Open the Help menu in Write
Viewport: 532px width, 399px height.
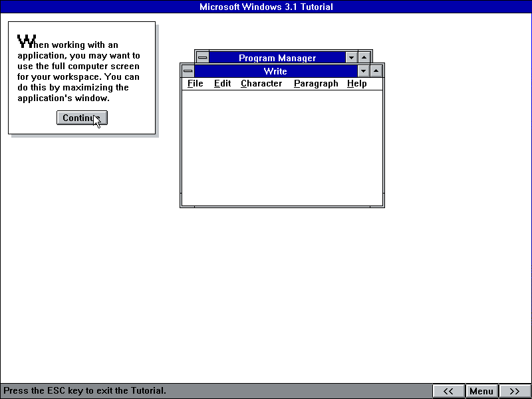pyautogui.click(x=356, y=84)
